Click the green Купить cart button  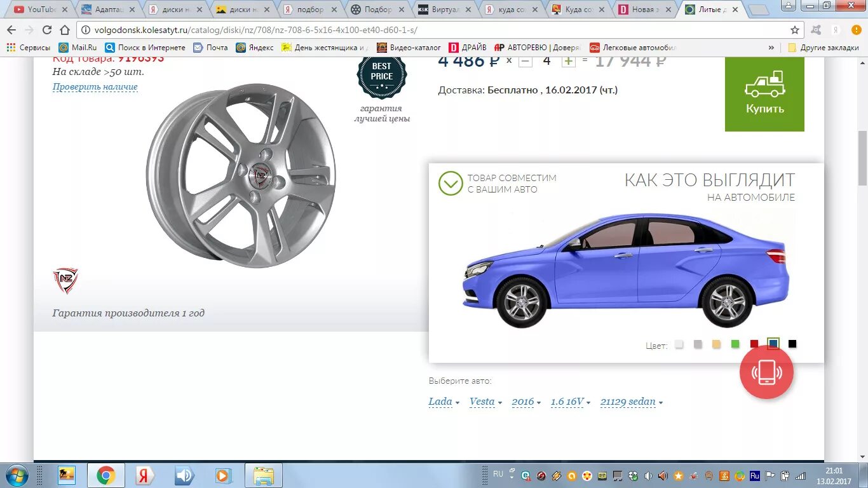(x=764, y=94)
